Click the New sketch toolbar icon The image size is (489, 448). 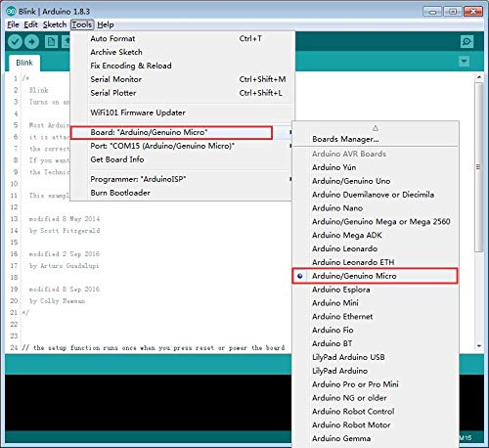pyautogui.click(x=51, y=42)
